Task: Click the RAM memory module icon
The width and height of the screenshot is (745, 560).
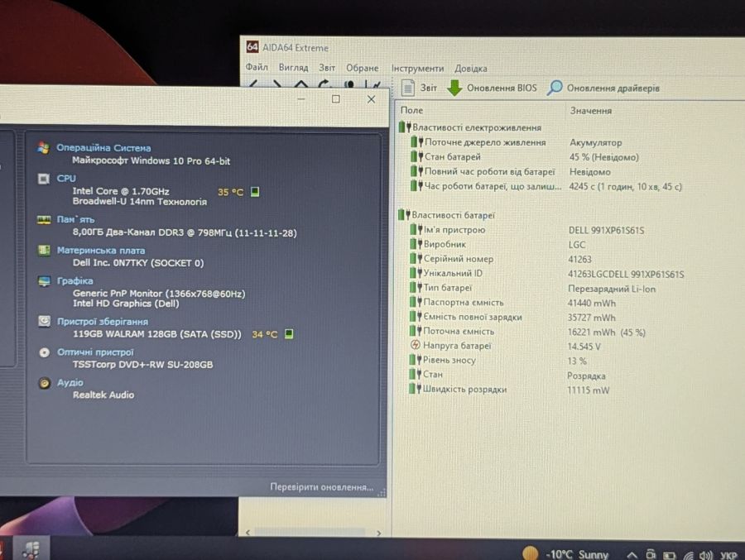Action: coord(44,219)
